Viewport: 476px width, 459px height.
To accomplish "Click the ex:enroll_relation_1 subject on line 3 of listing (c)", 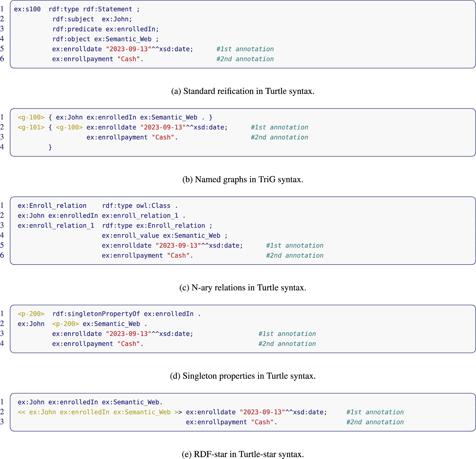I will coord(56,226).
